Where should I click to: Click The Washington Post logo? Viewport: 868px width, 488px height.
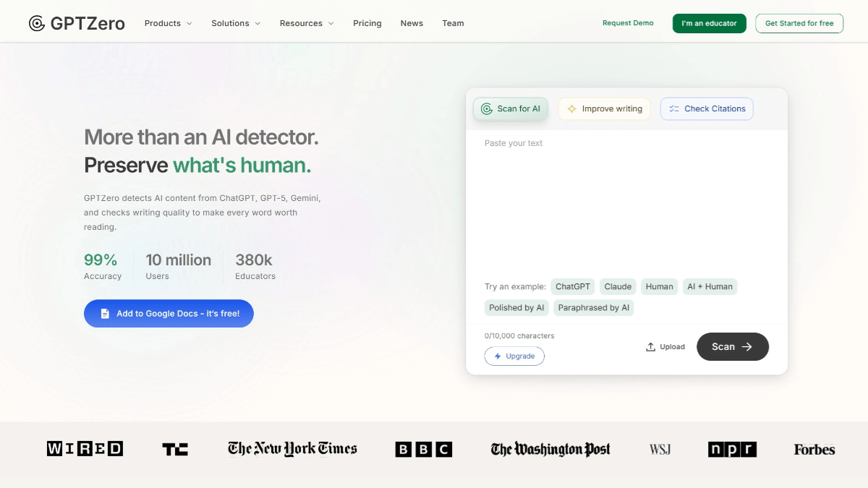[x=550, y=449]
